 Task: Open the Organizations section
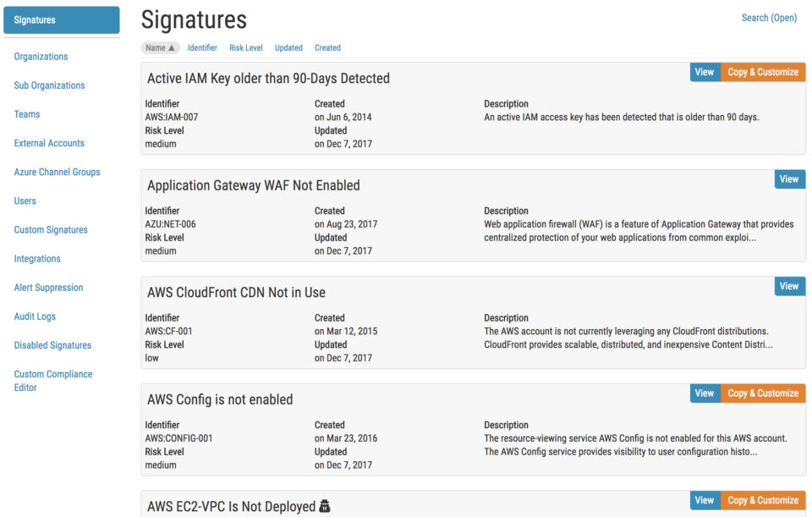41,57
